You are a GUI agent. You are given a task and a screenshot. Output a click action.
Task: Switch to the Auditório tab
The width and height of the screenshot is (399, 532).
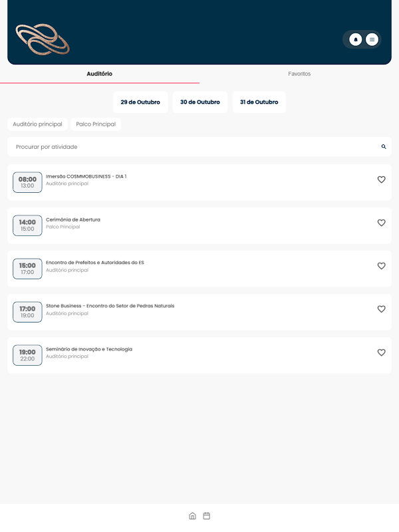tap(99, 74)
